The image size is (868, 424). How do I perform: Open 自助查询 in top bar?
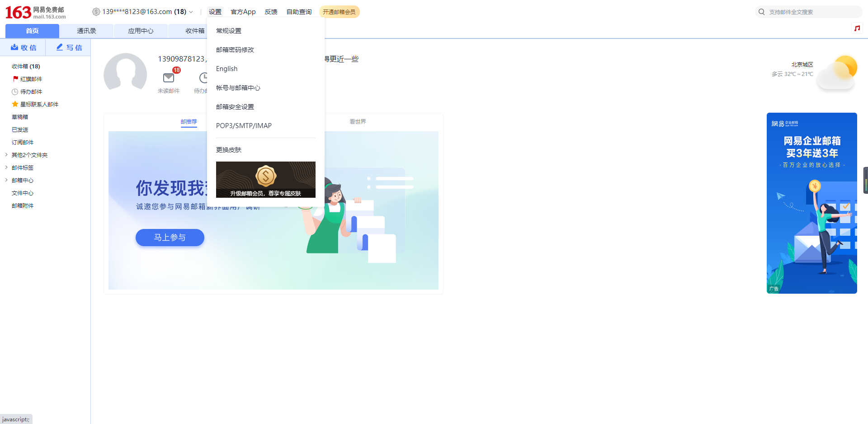pos(299,12)
